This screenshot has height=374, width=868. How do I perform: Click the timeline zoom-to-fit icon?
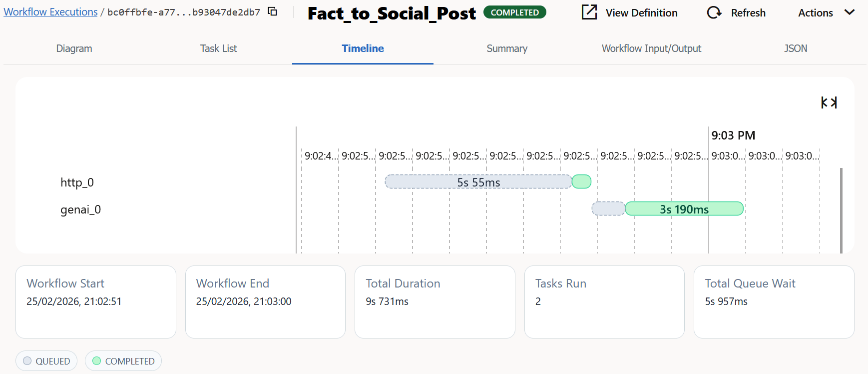tap(829, 102)
